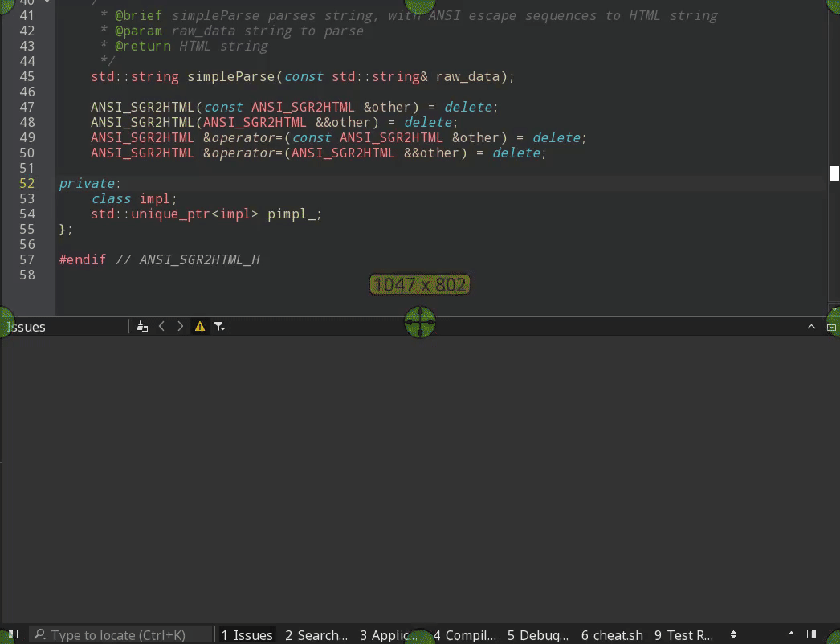Click the delete keyword on line 47
This screenshot has width=840, height=644.
pyautogui.click(x=468, y=107)
